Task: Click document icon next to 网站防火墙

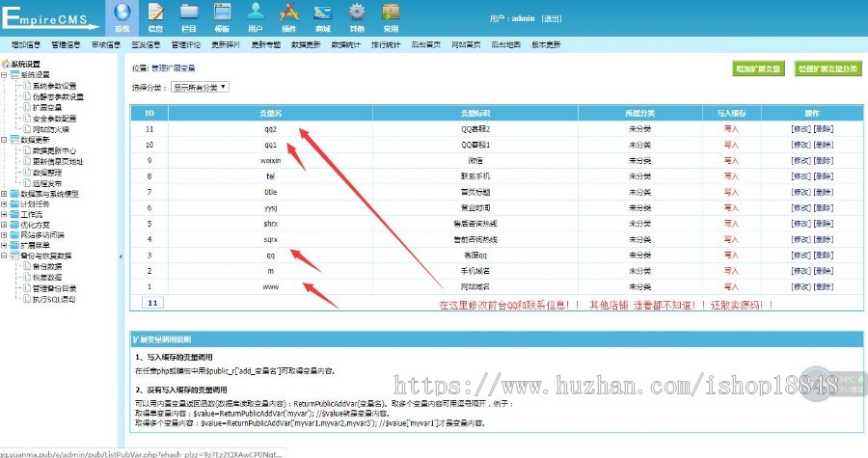Action: coord(27,129)
